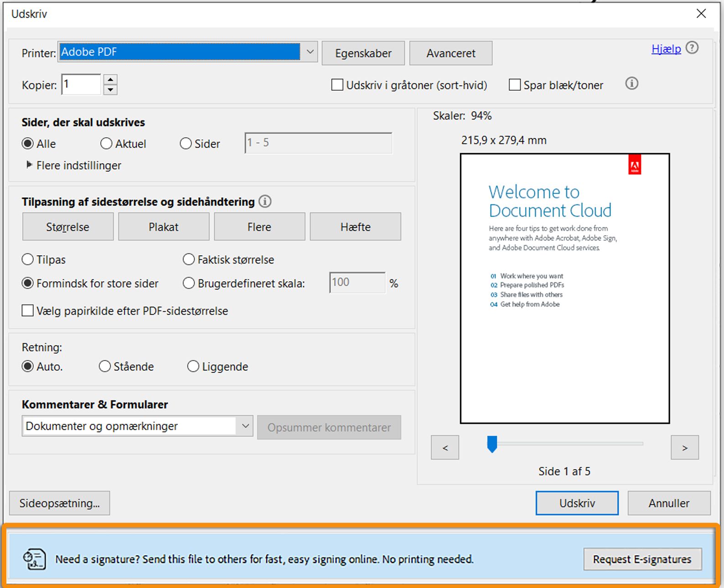Enable Udskriv i gråtoner checkbox

(x=337, y=85)
